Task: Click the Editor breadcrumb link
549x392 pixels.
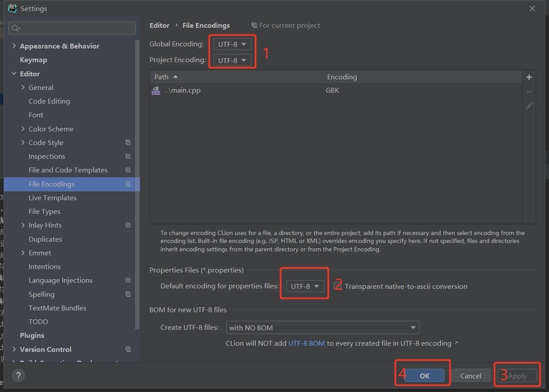Action: coord(160,25)
